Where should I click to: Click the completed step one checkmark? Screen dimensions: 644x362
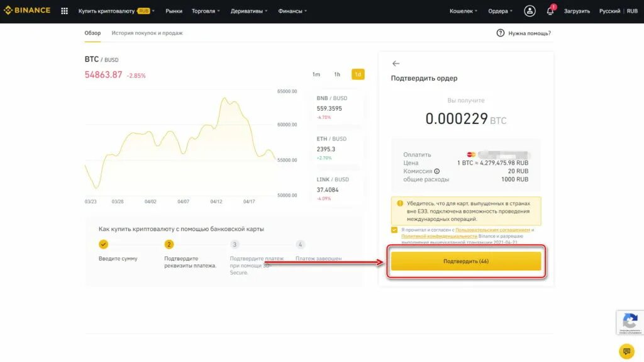[103, 244]
